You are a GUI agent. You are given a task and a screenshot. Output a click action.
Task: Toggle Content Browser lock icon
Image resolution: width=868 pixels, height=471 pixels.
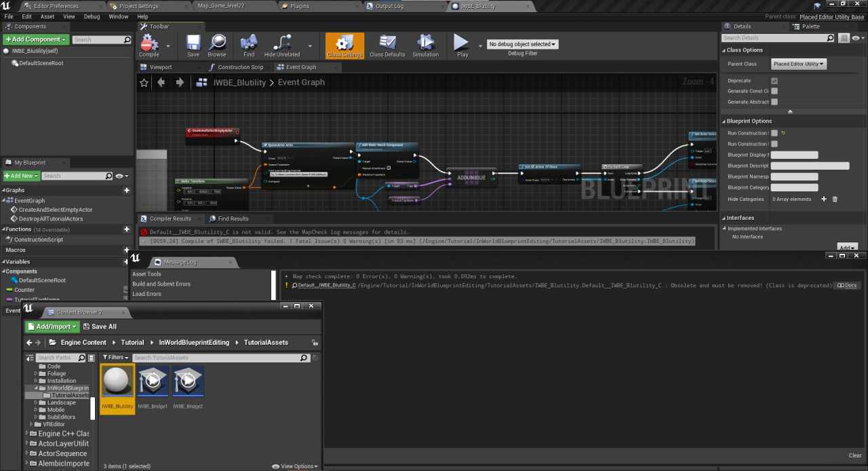(315, 343)
